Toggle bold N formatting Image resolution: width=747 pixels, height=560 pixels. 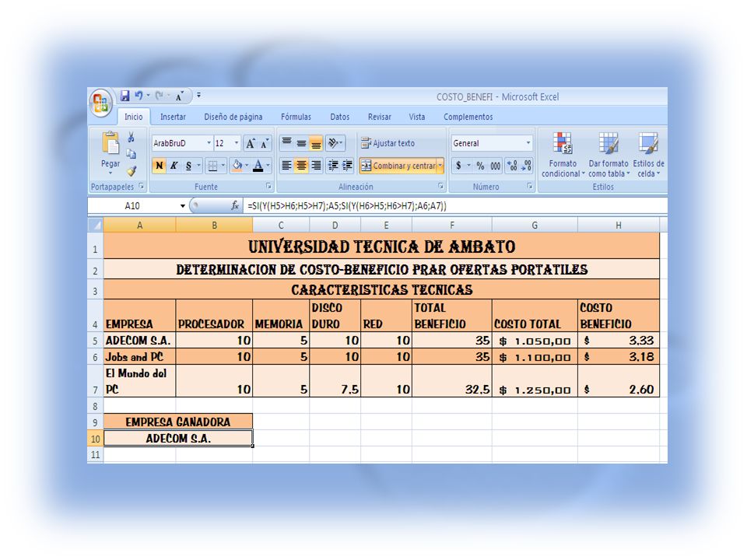(x=159, y=166)
